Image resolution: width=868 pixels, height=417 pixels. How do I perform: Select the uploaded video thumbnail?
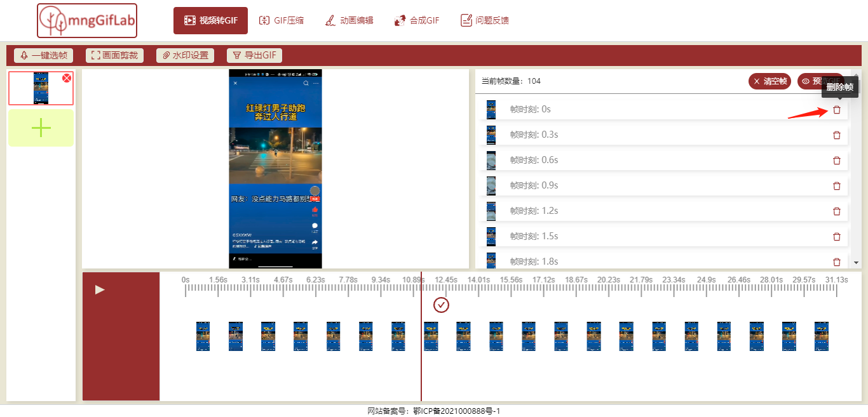point(41,88)
